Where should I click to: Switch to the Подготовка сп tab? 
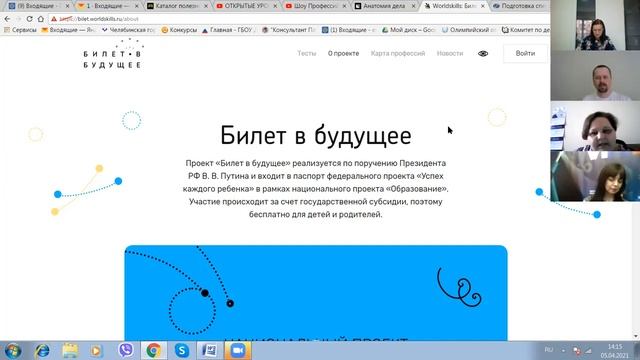click(520, 6)
